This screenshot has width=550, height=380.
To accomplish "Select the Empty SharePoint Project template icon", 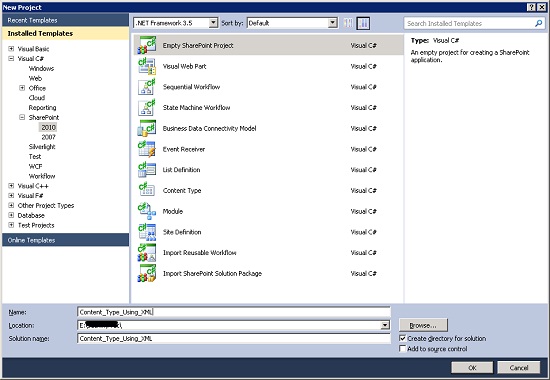I will [x=147, y=45].
